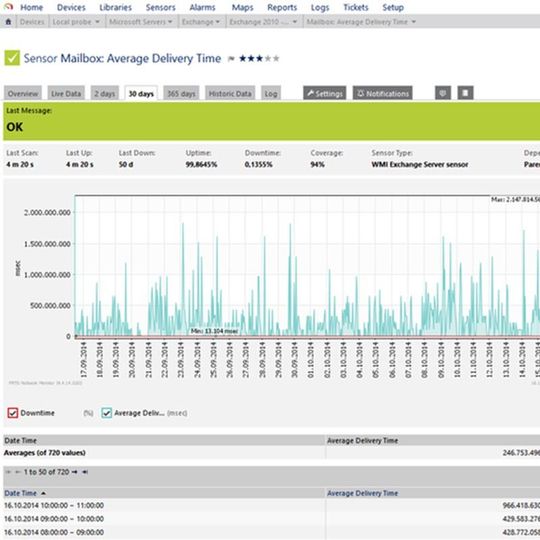Click the home icon in breadcrumb bar
Viewport: 540px width, 540px height.
(x=8, y=22)
